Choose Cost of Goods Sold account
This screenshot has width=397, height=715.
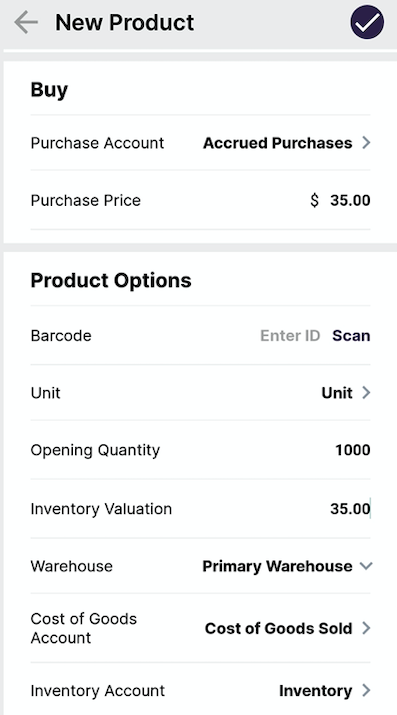click(278, 628)
